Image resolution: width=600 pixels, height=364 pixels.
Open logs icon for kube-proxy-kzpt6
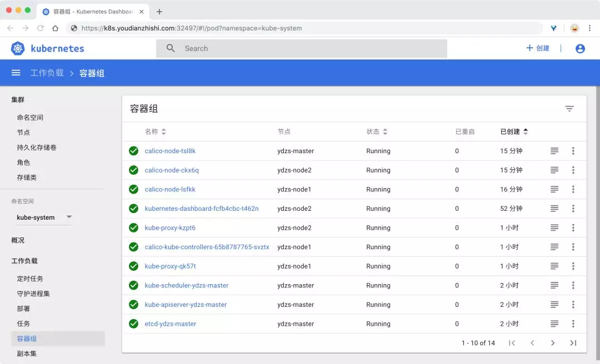(554, 228)
